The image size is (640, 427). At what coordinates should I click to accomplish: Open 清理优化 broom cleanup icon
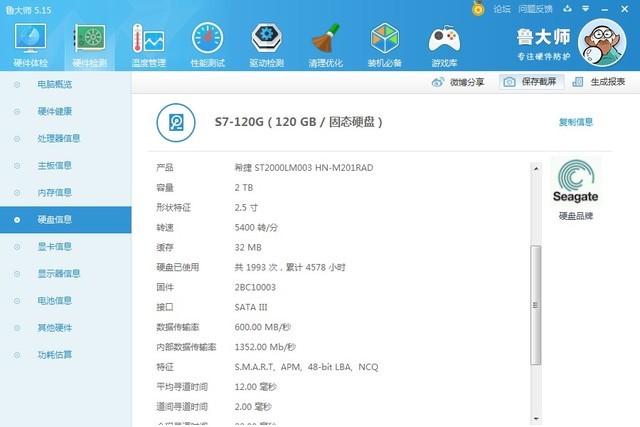(x=325, y=38)
